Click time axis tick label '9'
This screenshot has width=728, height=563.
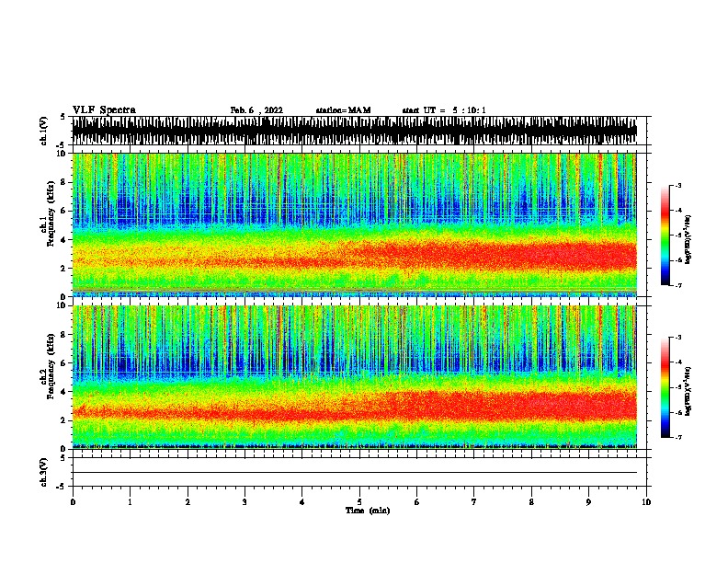588,502
